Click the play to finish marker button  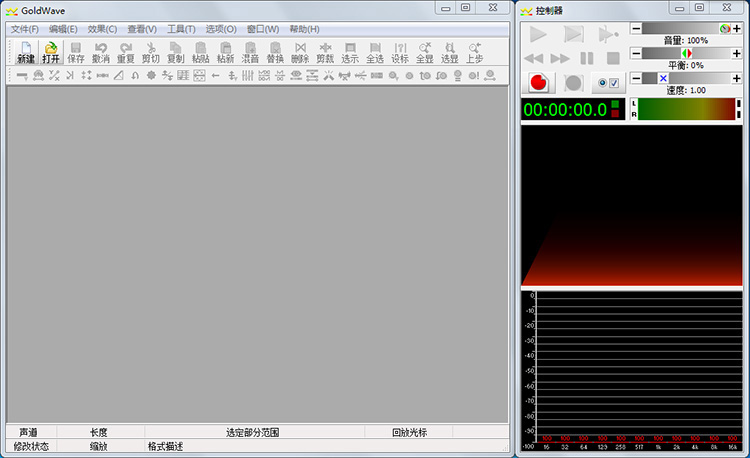coord(608,34)
